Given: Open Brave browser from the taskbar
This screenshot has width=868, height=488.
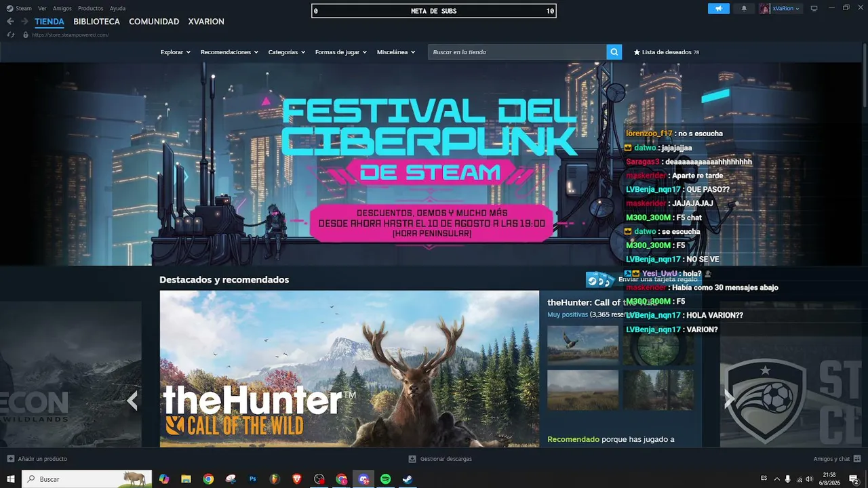Looking at the screenshot, I should 297,479.
